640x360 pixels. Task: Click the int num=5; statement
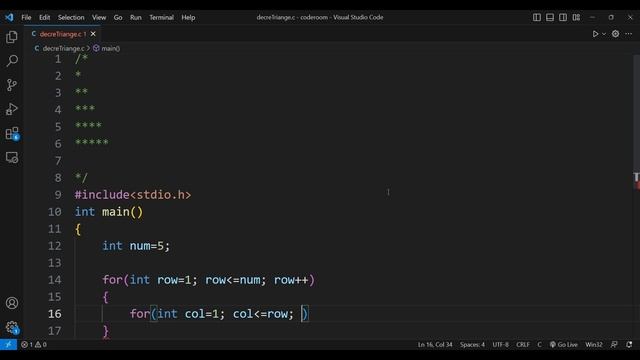click(136, 246)
